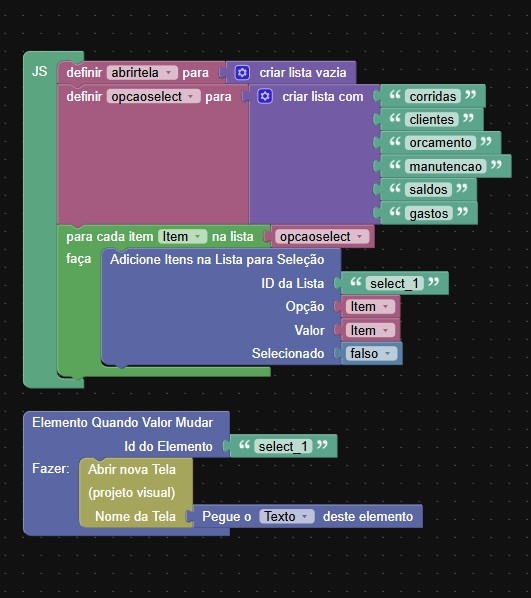
Task: Select 'Abrir nova Tela' block label
Action: 132,469
